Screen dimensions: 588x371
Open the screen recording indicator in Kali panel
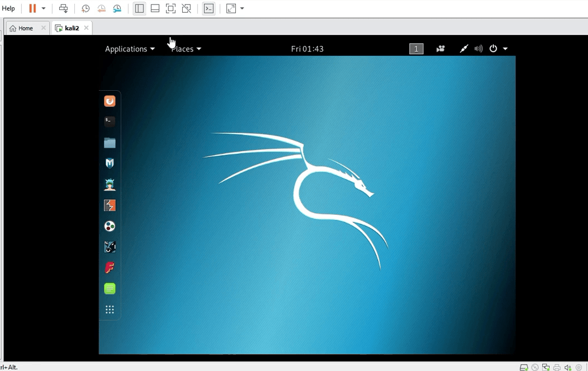tap(441, 49)
